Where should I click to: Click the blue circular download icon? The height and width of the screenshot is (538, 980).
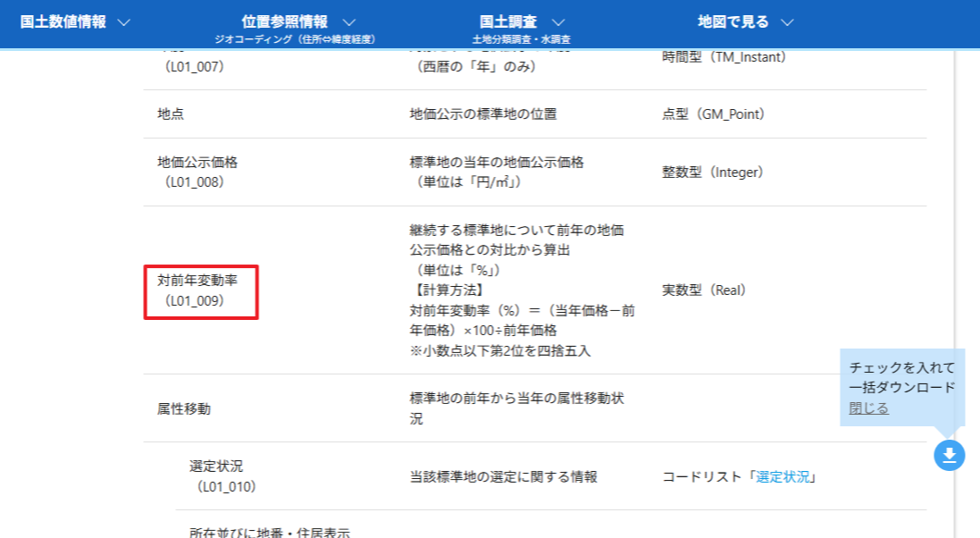coord(949,456)
